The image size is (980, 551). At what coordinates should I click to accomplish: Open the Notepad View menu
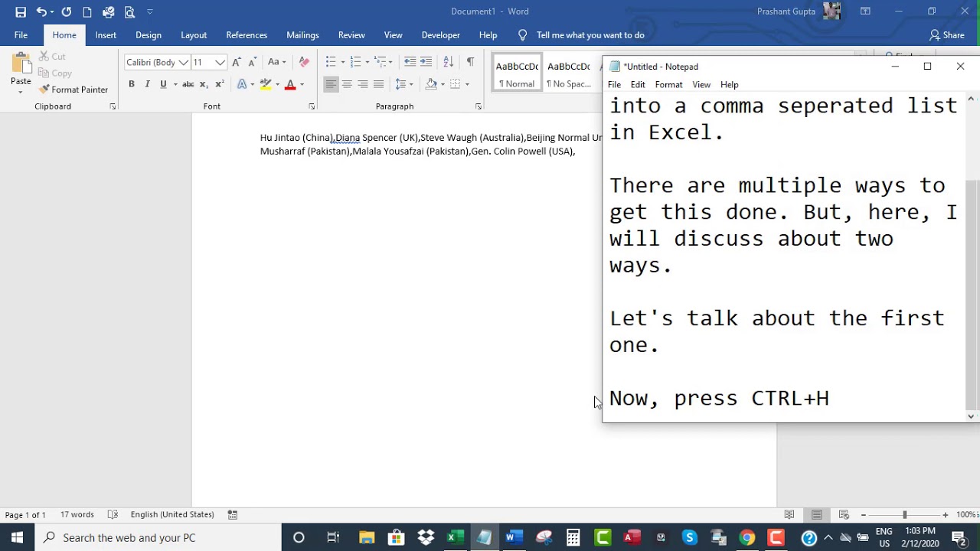tap(701, 85)
